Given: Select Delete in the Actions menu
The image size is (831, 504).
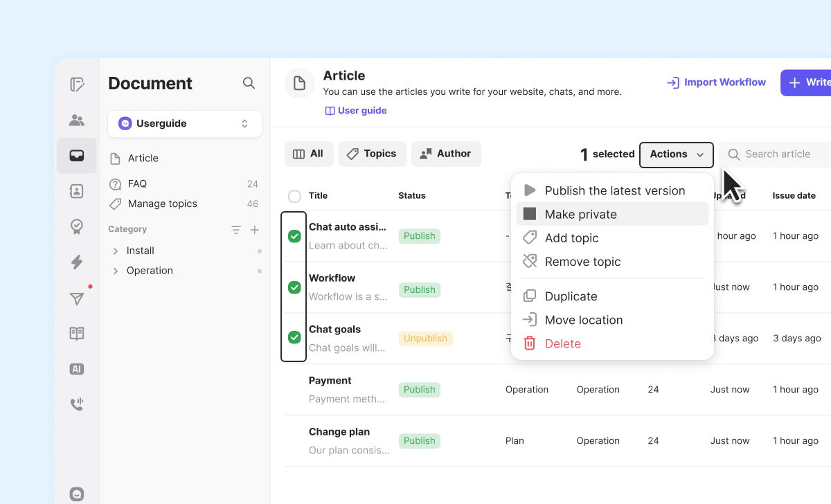Looking at the screenshot, I should point(562,343).
